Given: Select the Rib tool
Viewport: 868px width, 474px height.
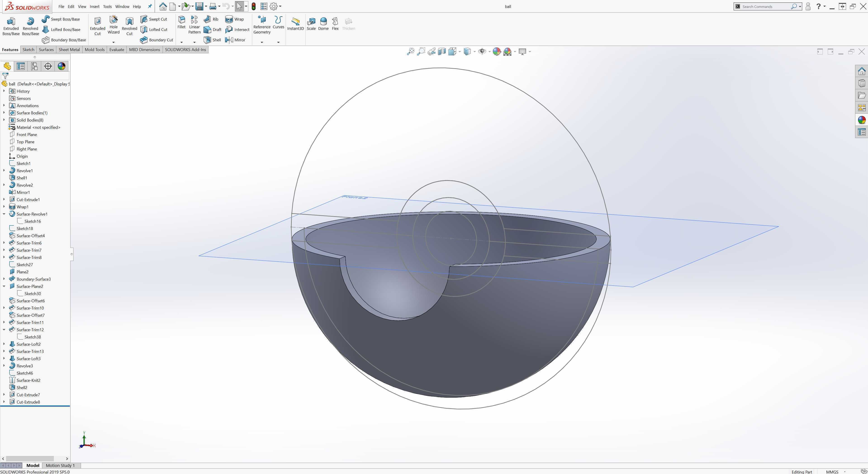Looking at the screenshot, I should [x=211, y=19].
